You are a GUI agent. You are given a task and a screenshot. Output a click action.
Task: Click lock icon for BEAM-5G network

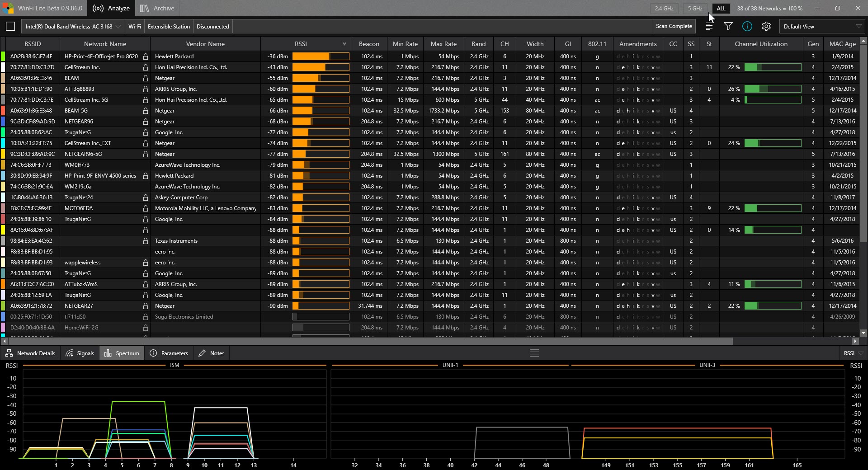pyautogui.click(x=146, y=111)
